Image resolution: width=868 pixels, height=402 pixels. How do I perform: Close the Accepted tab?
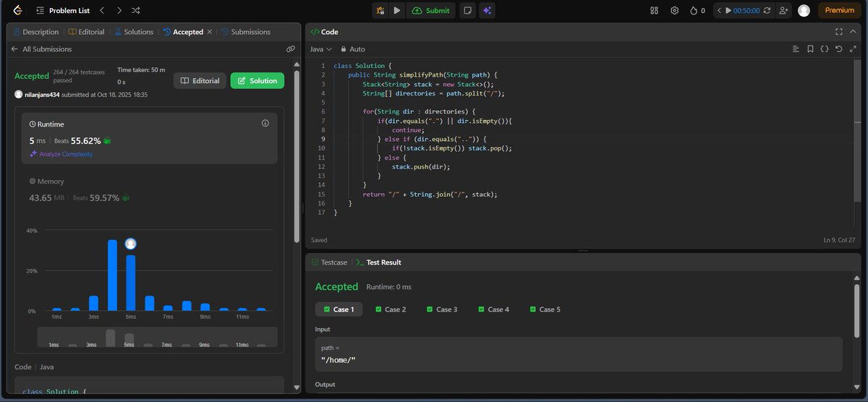210,32
